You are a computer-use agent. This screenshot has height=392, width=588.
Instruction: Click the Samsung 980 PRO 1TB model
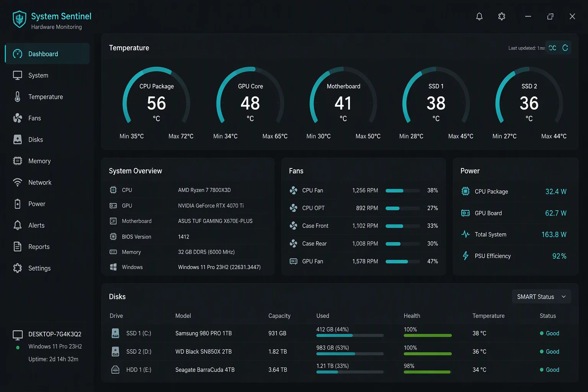(x=204, y=333)
